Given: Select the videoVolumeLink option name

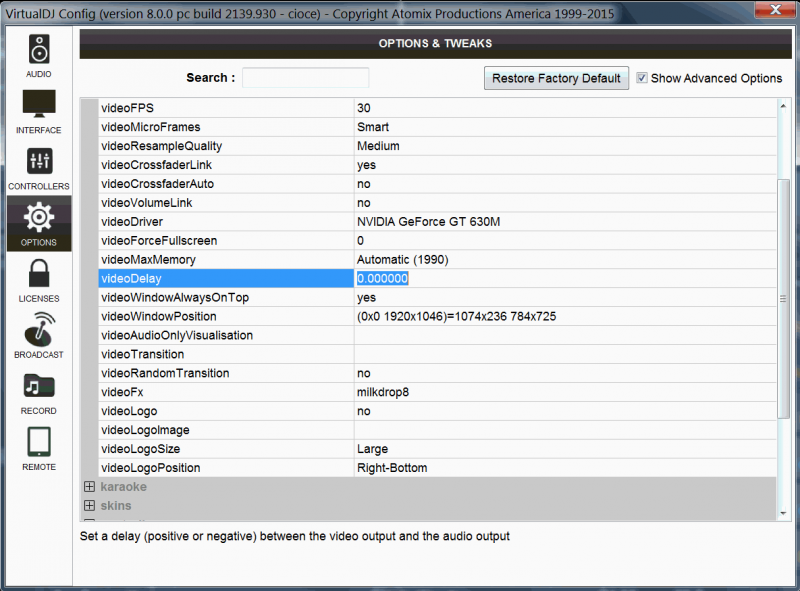Looking at the screenshot, I should coord(146,203).
